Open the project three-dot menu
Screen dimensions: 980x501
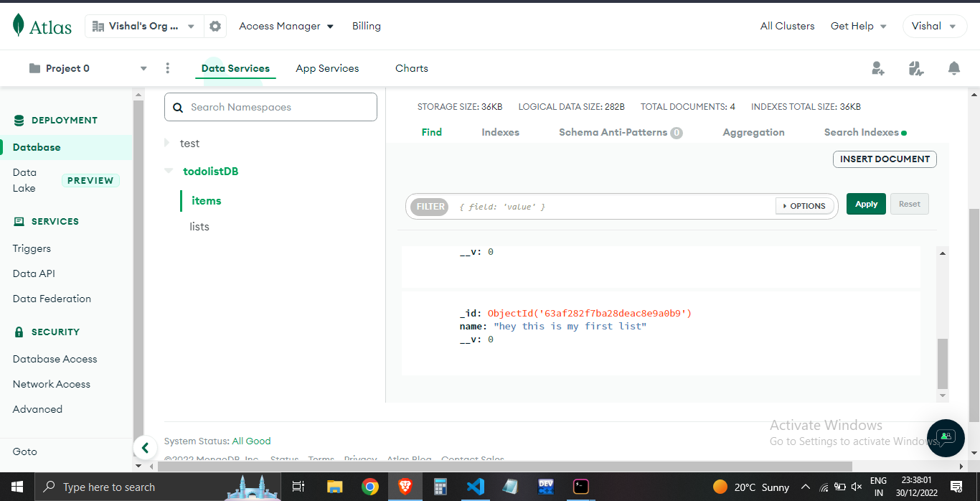(168, 68)
